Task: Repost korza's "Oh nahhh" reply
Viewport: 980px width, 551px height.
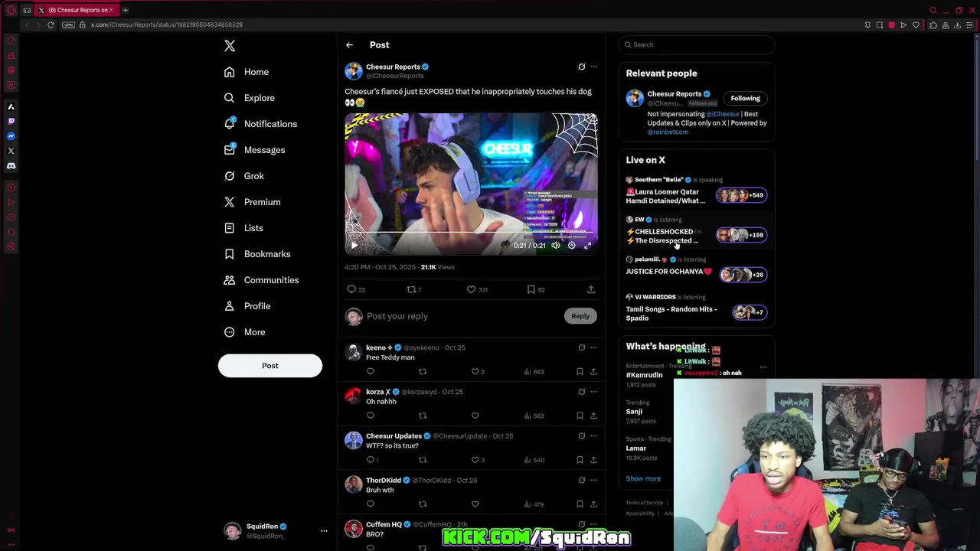Action: tap(422, 416)
